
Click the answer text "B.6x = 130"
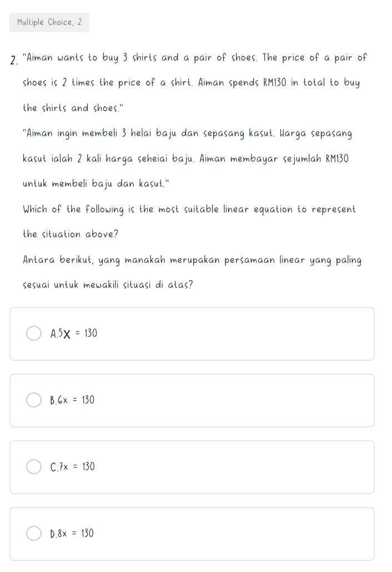[x=72, y=400]
